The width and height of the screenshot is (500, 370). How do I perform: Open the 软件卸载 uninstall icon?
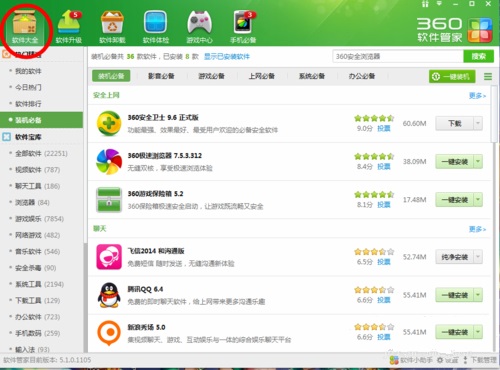[112, 27]
